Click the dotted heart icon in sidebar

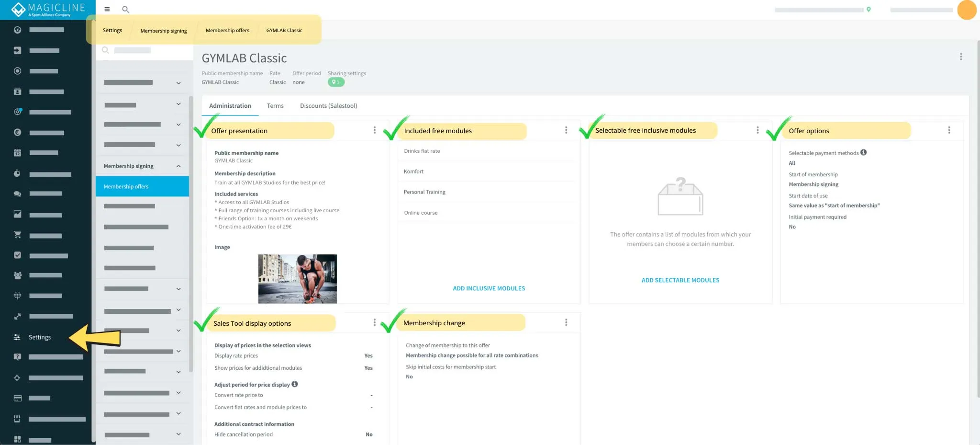click(x=17, y=296)
